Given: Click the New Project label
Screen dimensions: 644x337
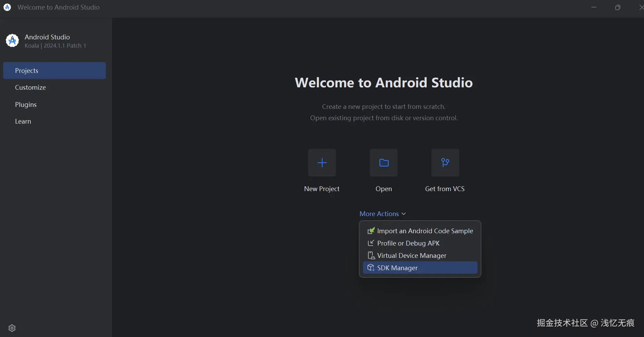Looking at the screenshot, I should coord(322,189).
